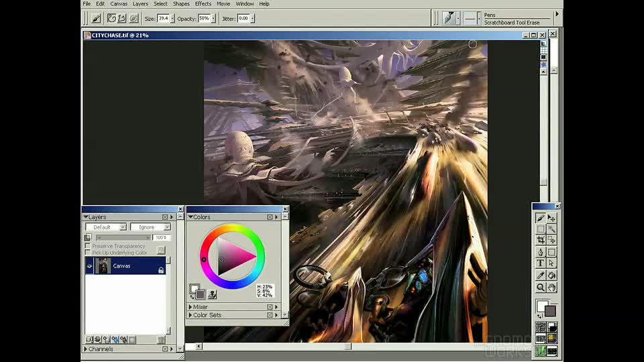Image resolution: width=644 pixels, height=362 pixels.
Task: Open the Layers panel flyout menu arrow
Action: pyautogui.click(x=172, y=217)
